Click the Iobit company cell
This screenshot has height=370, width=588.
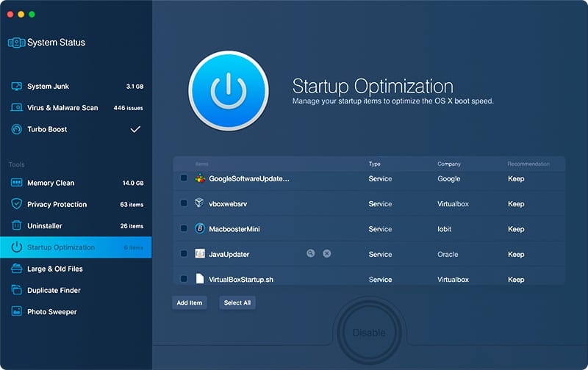tap(445, 229)
